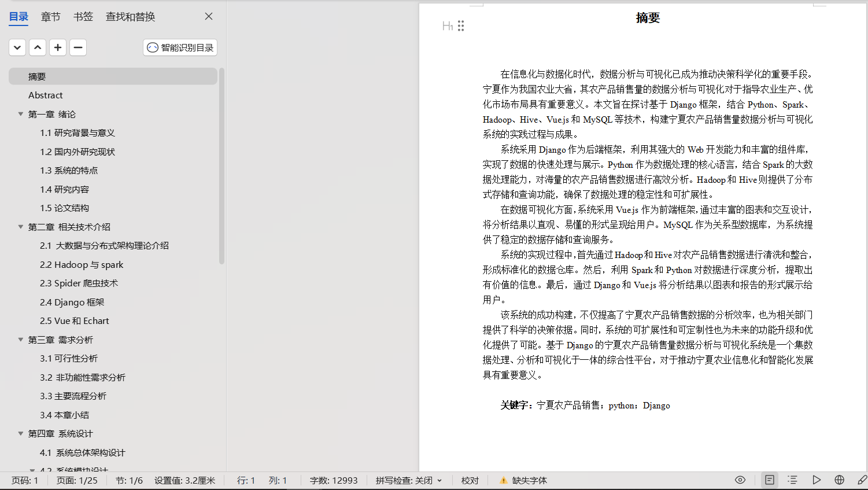Switch to outline view icon
This screenshot has height=490, width=868.
(x=792, y=480)
